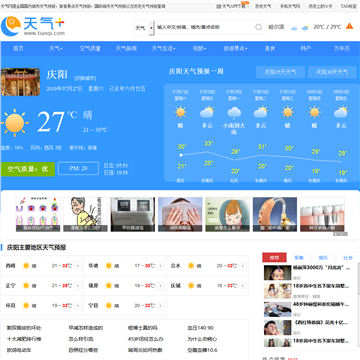Image resolution: width=360 pixels, height=360 pixels.
Task: Open 特产 in navigation bar
Action: click(x=306, y=49)
